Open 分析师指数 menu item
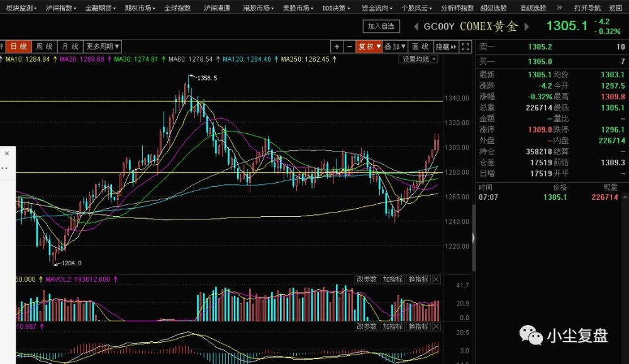Viewport: 629px width, 364px height. pos(457,8)
